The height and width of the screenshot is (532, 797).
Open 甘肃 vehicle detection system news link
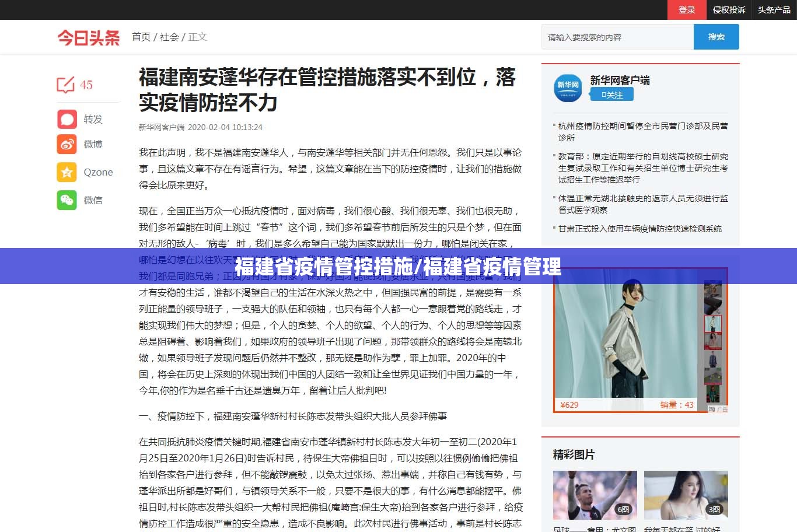coord(639,229)
